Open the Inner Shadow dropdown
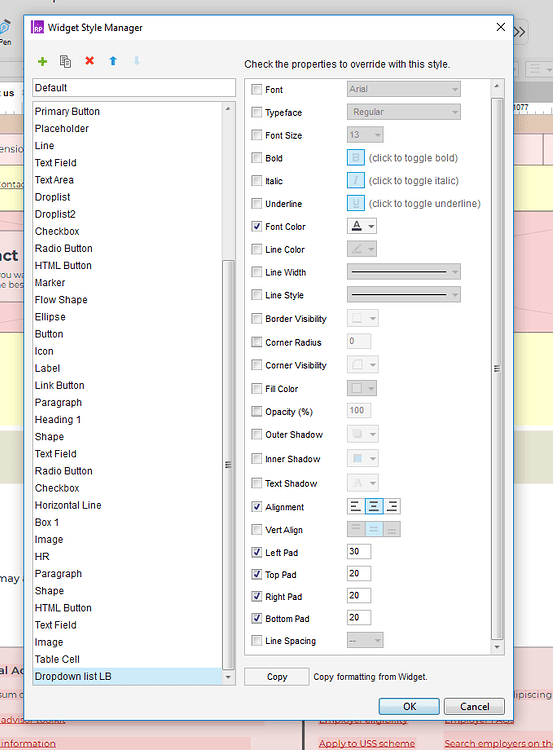The image size is (553, 750). 363,458
